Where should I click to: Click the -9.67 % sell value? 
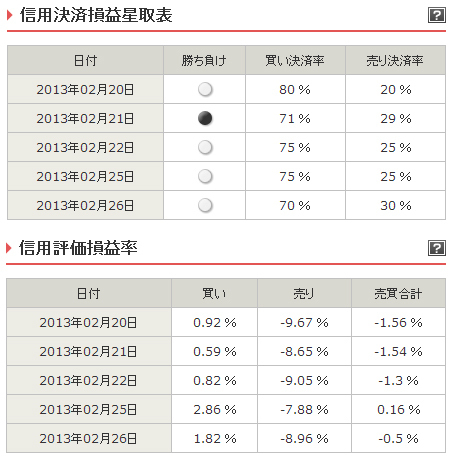[304, 323]
